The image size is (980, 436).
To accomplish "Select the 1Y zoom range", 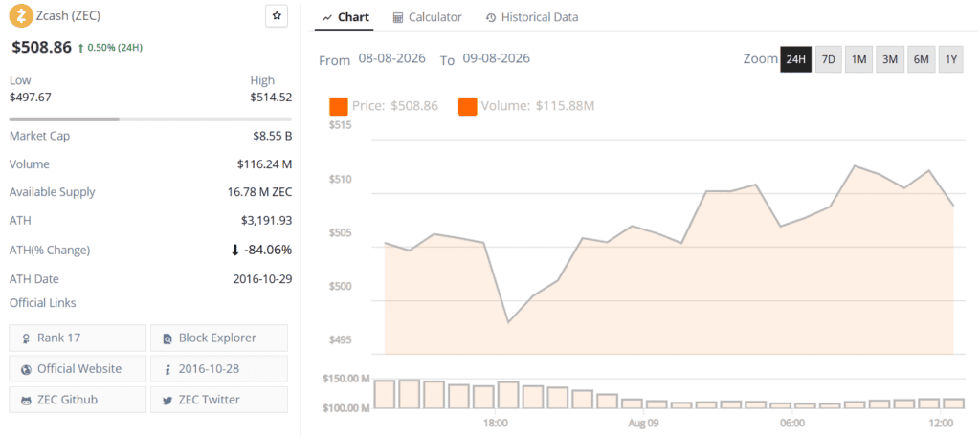I will 950,59.
